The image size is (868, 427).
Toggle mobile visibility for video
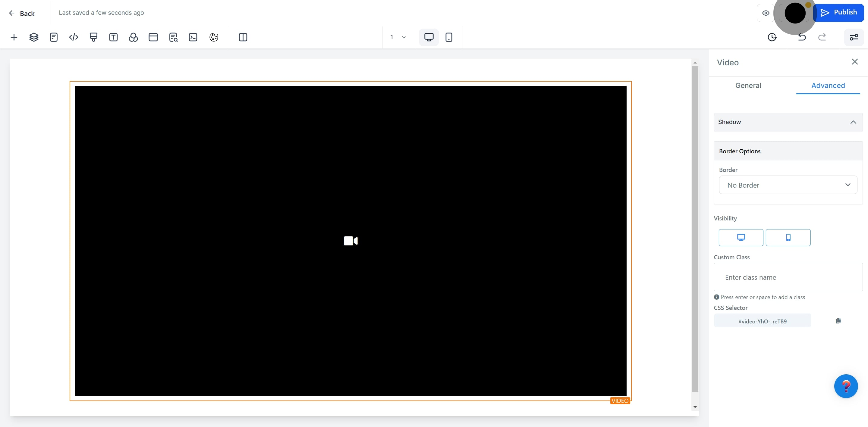788,237
